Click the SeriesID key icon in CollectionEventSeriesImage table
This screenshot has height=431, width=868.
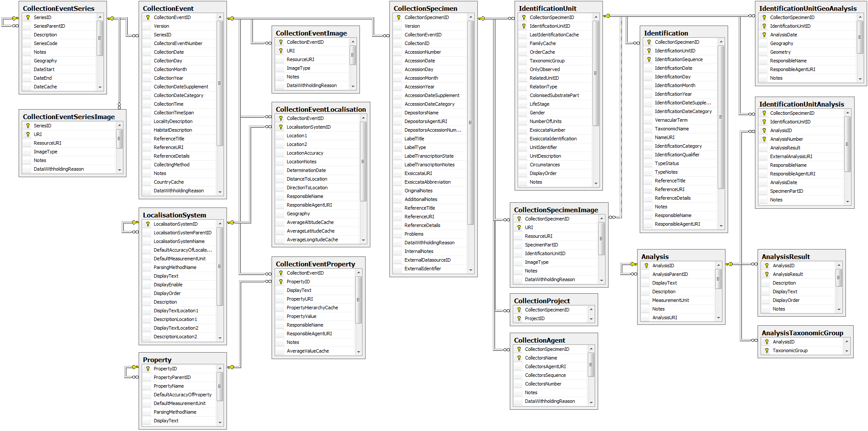coord(28,126)
